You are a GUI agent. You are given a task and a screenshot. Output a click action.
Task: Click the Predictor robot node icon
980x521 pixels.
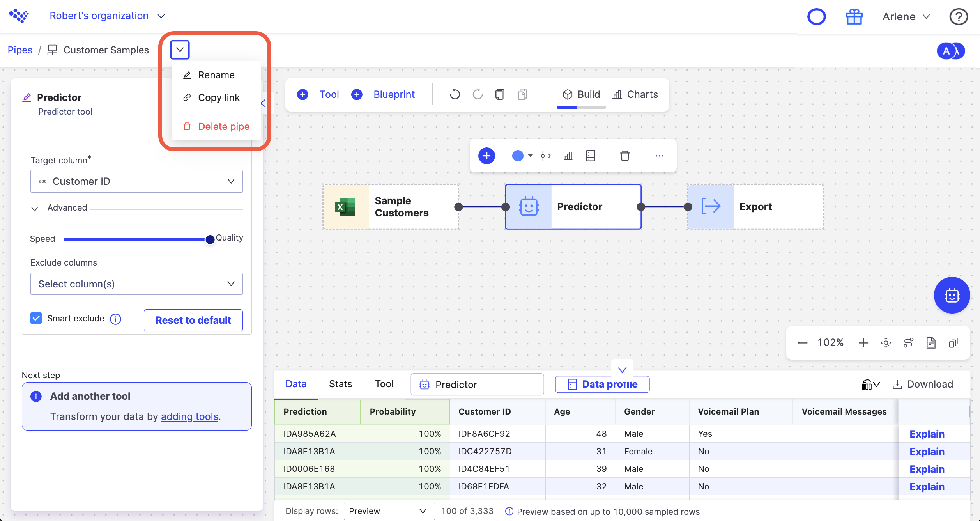click(x=528, y=206)
